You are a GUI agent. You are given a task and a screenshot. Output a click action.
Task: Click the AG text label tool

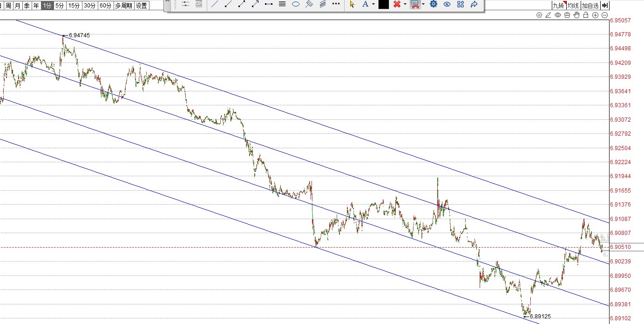tap(199, 4)
